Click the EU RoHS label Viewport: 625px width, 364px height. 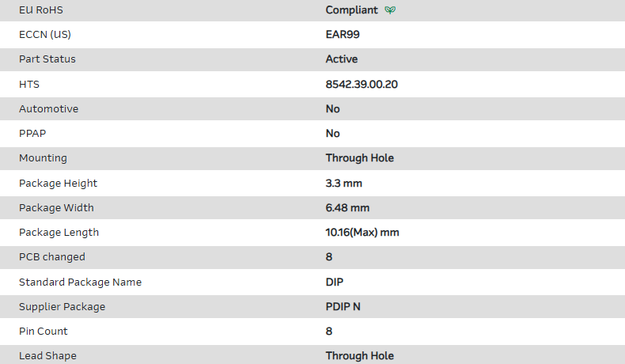(x=41, y=10)
